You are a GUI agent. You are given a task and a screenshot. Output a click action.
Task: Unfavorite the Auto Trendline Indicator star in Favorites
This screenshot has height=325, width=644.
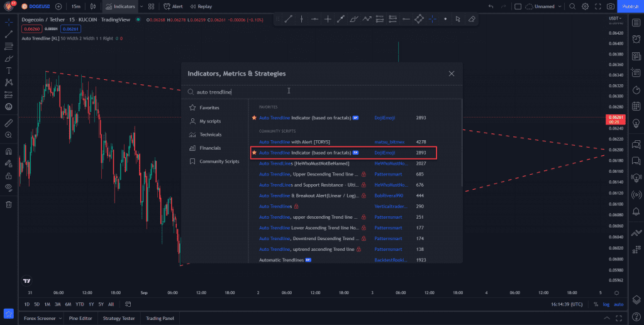(254, 118)
